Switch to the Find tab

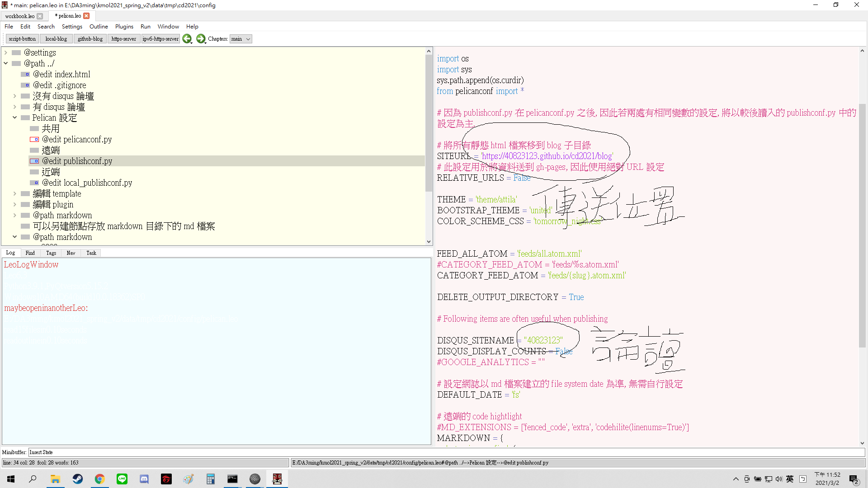[30, 253]
